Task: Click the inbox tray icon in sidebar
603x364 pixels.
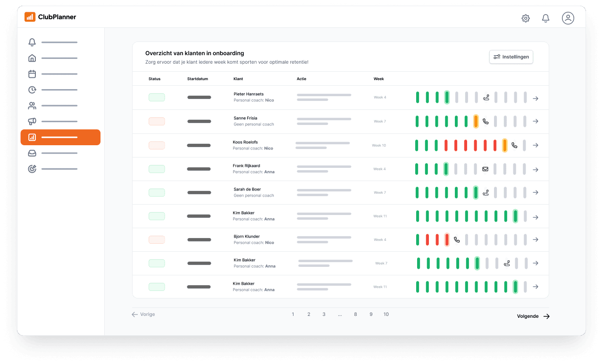Action: tap(32, 153)
